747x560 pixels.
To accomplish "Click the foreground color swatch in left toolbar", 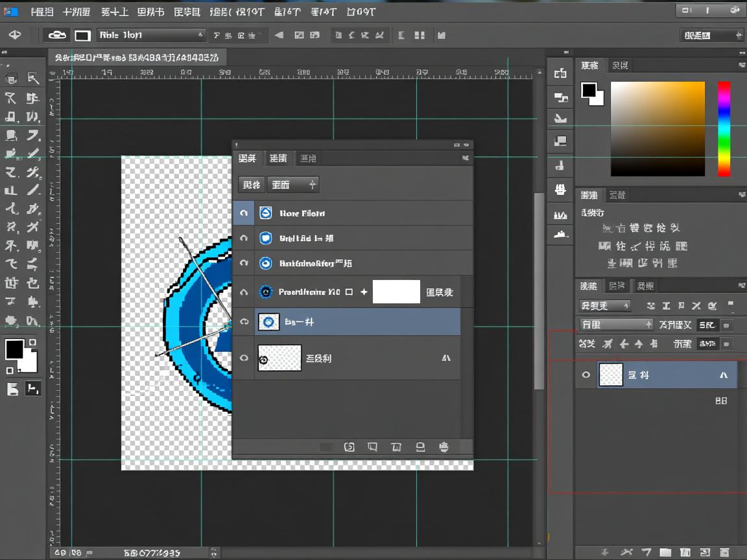I will point(14,349).
